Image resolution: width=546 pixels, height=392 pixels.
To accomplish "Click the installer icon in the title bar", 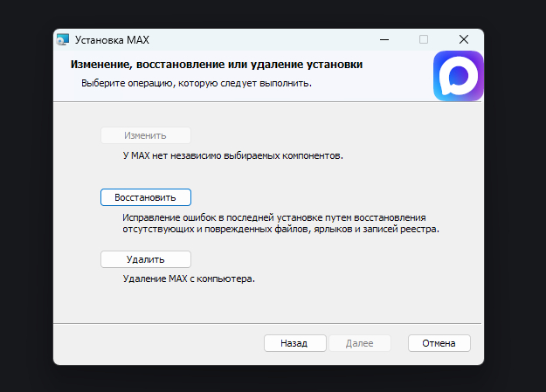I will 63,40.
